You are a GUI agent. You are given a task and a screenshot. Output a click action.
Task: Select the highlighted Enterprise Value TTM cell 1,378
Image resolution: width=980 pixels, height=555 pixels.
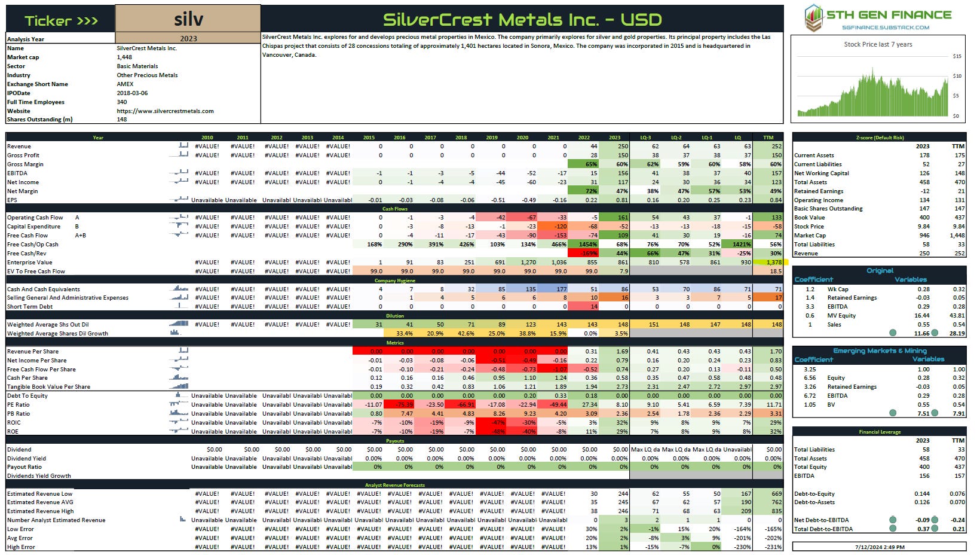click(768, 263)
